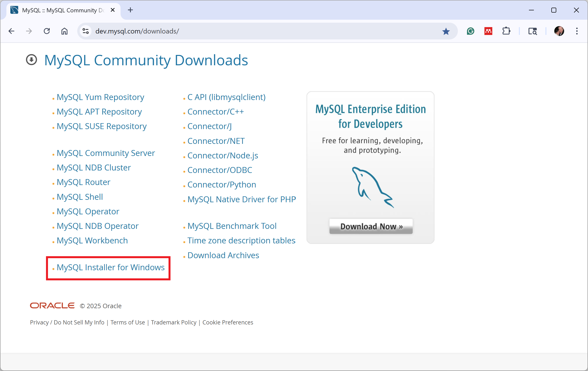The image size is (588, 371).
Task: Open MySQL SUSE Repository link
Action: [x=102, y=126]
